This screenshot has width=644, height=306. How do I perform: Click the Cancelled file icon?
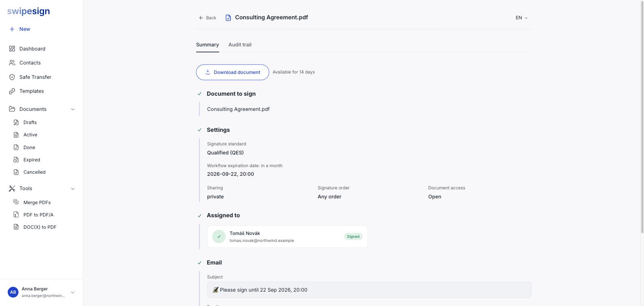click(x=16, y=172)
